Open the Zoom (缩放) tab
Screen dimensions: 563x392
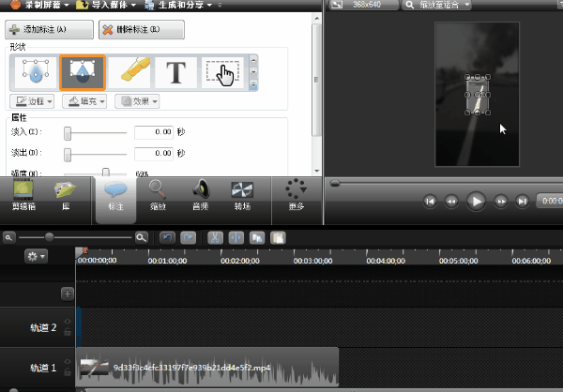pyautogui.click(x=158, y=195)
